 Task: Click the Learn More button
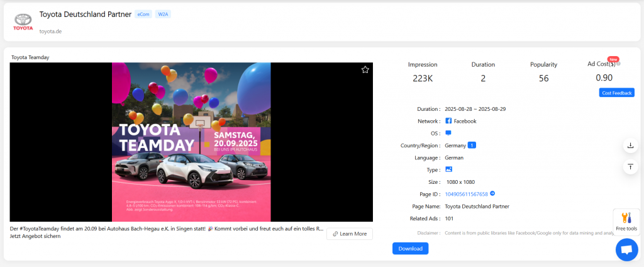349,234
